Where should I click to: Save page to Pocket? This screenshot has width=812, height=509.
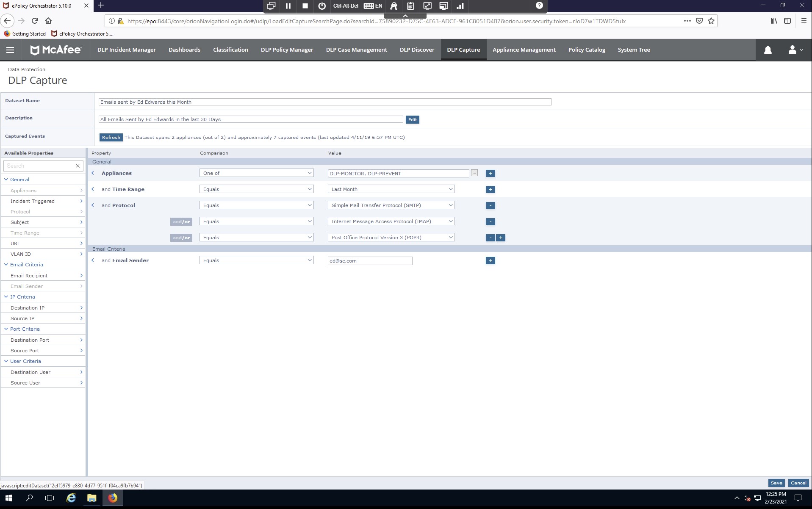coord(699,21)
